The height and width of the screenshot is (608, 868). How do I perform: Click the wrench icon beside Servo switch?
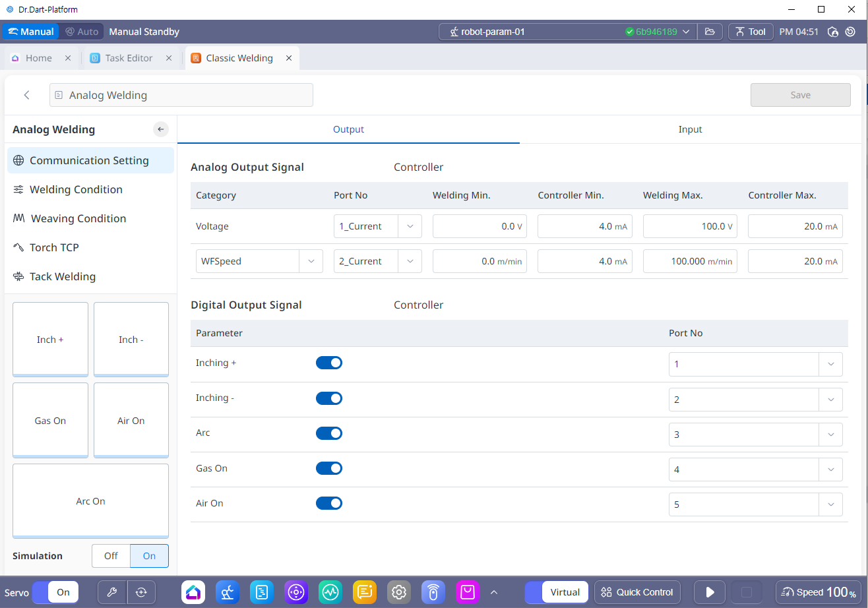(111, 592)
